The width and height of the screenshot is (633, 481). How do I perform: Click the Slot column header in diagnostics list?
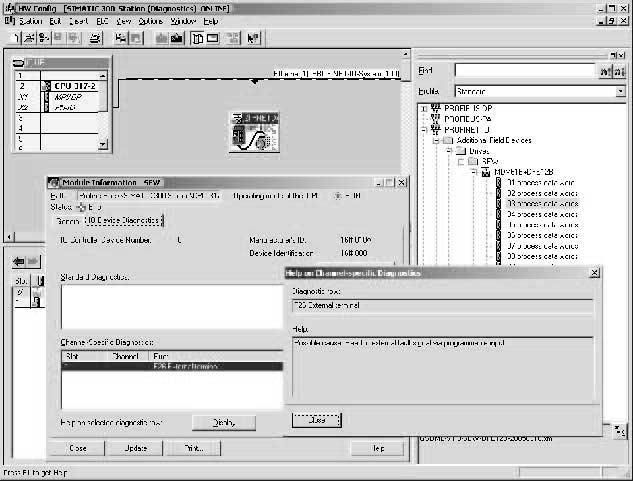(84, 356)
